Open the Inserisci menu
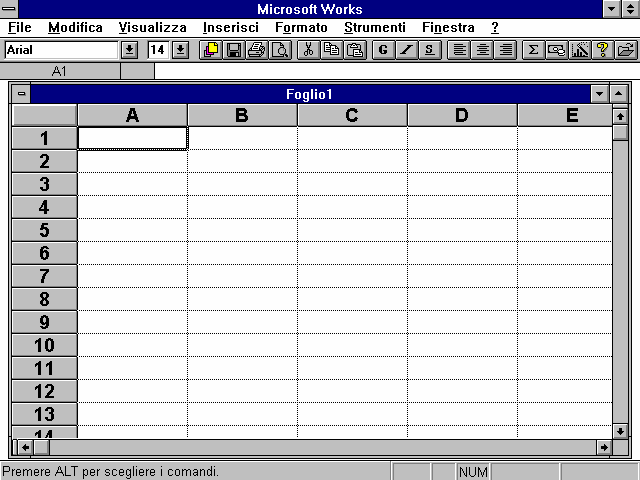The image size is (640, 480). [231, 28]
